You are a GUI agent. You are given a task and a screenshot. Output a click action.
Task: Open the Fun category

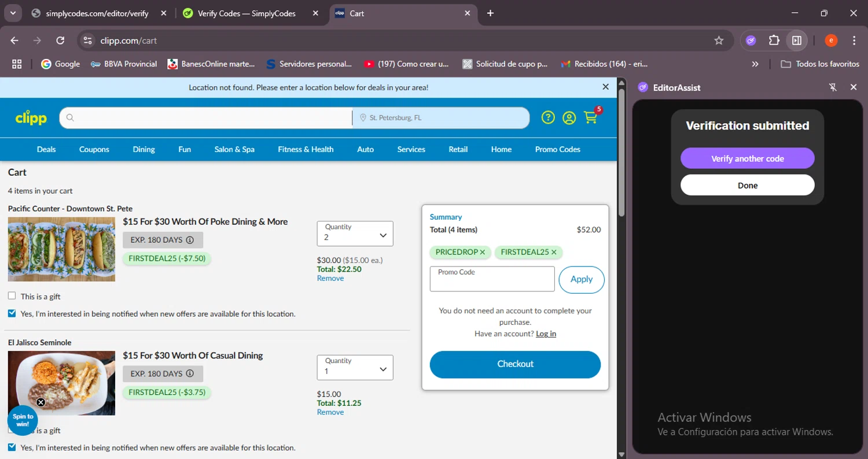click(x=185, y=149)
